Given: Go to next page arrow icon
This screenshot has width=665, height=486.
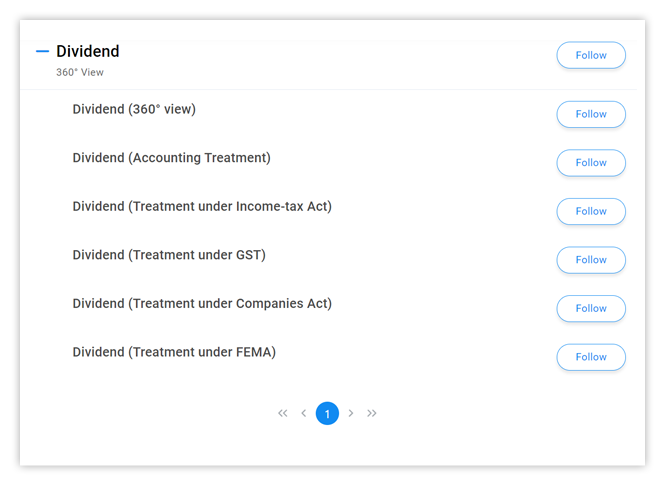Looking at the screenshot, I should 351,413.
